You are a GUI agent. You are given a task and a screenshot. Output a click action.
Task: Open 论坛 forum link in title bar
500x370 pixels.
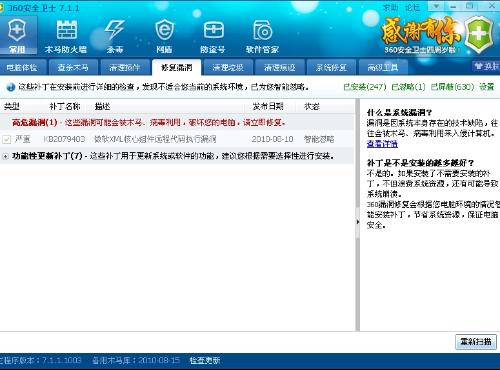[x=412, y=7]
